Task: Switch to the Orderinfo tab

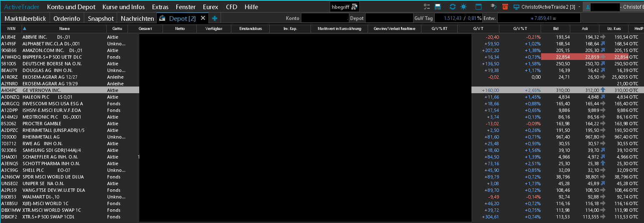Action: 67,18
